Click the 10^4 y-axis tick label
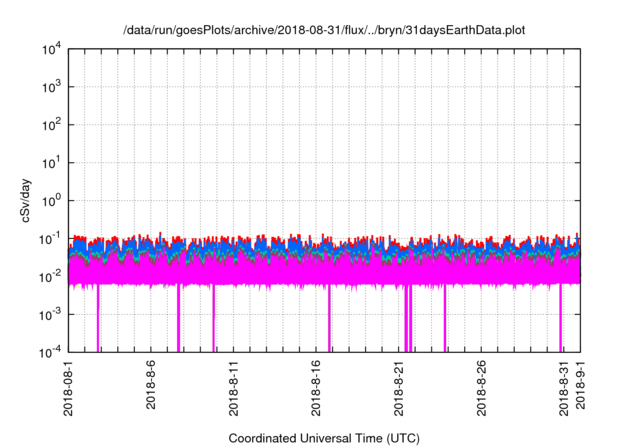Image resolution: width=640 pixels, height=448 pixels. [51, 49]
